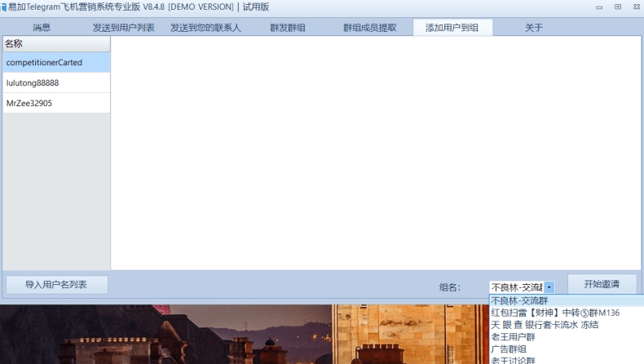Image resolution: width=644 pixels, height=364 pixels.
Task: Open the 消息 tab
Action: pyautogui.click(x=41, y=28)
